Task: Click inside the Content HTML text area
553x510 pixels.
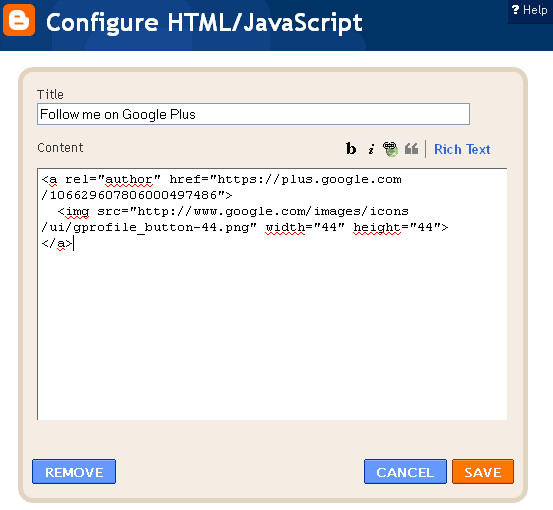Action: [x=272, y=294]
